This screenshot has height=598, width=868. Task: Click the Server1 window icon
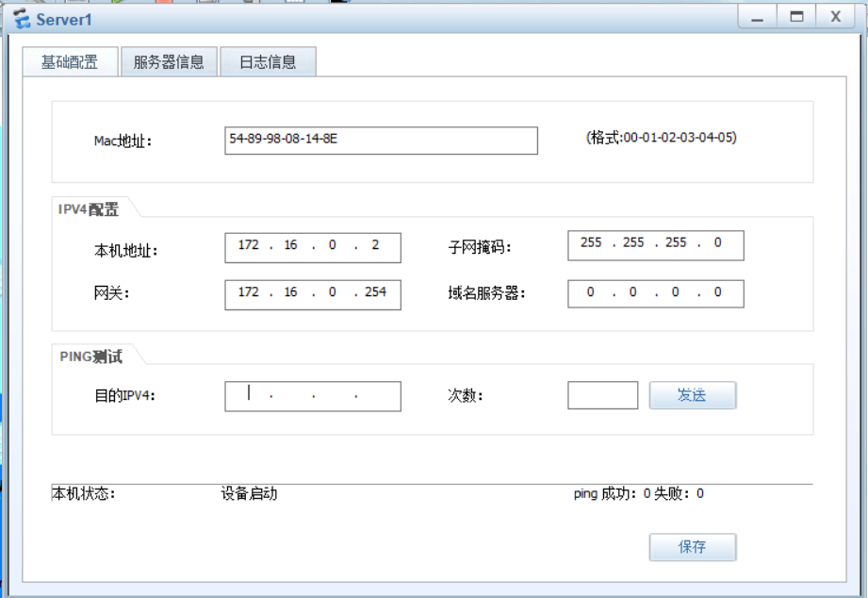tap(22, 20)
